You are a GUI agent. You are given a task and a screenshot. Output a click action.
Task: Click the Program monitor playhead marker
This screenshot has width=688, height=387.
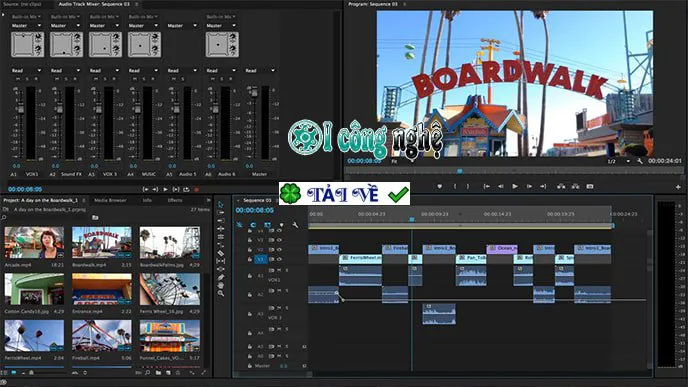click(460, 171)
